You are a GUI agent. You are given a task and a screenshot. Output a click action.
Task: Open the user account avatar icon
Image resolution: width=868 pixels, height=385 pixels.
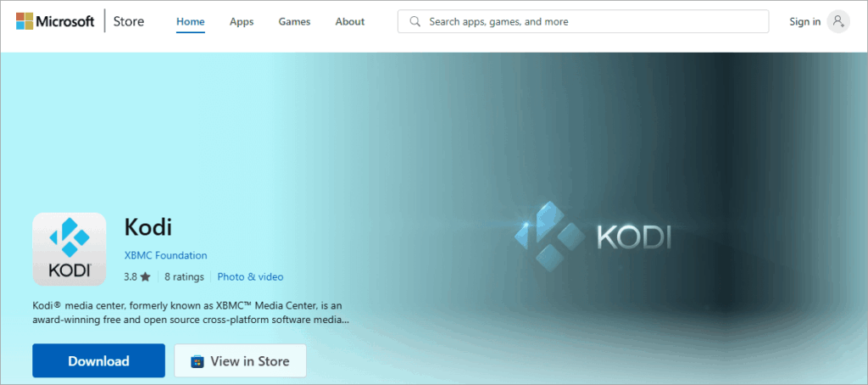(838, 21)
